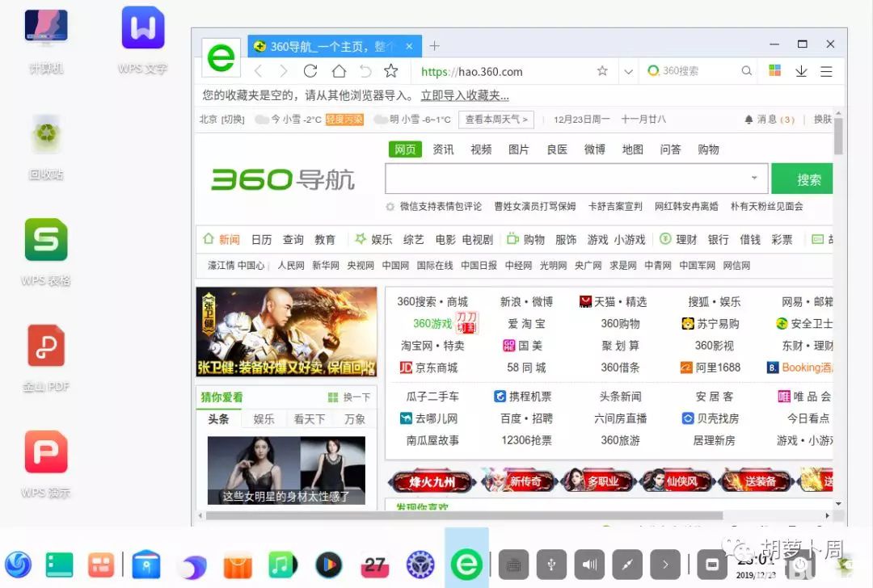This screenshot has height=588, width=873.
Task: Open launcher icon in dock
Action: (x=19, y=565)
